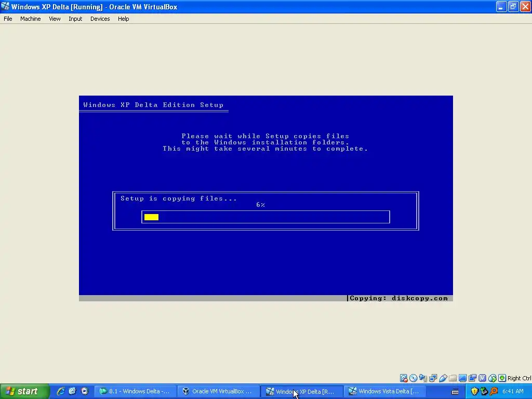Open the Help menu
The image size is (532, 399).
(123, 19)
